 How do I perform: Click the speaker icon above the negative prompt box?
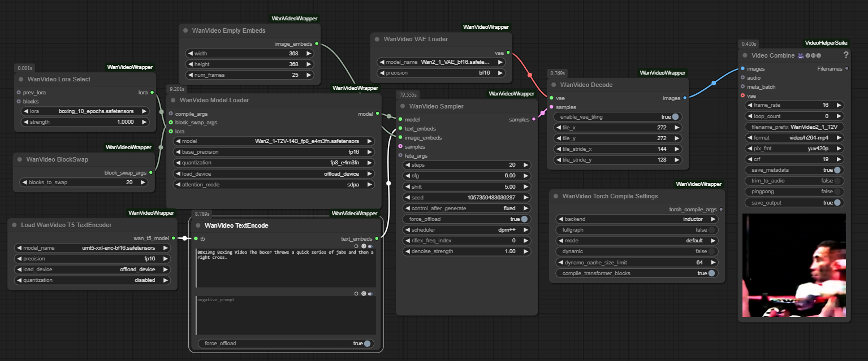370,294
